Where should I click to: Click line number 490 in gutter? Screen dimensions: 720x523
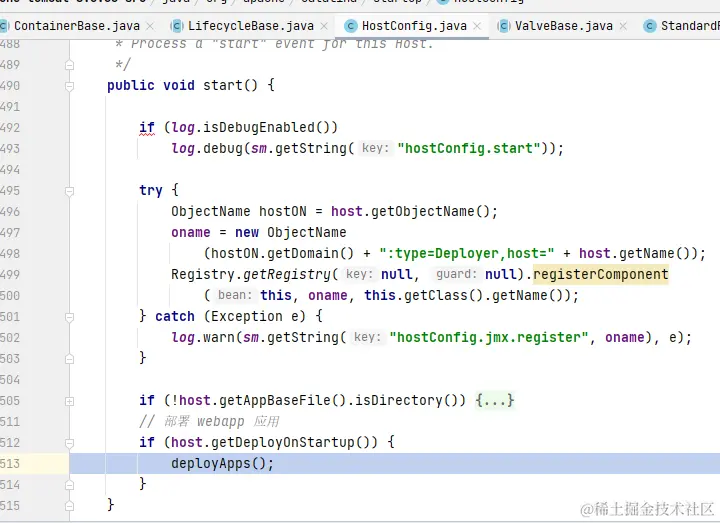10,85
